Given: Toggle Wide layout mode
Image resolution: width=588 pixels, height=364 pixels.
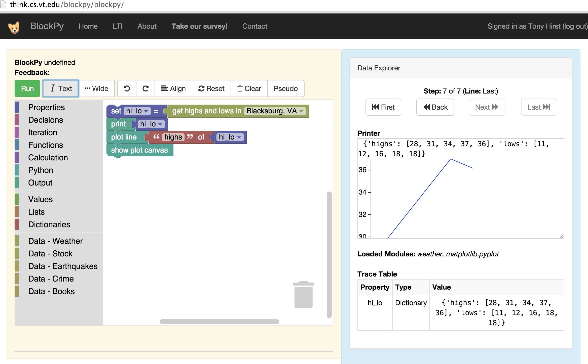Looking at the screenshot, I should 96,88.
